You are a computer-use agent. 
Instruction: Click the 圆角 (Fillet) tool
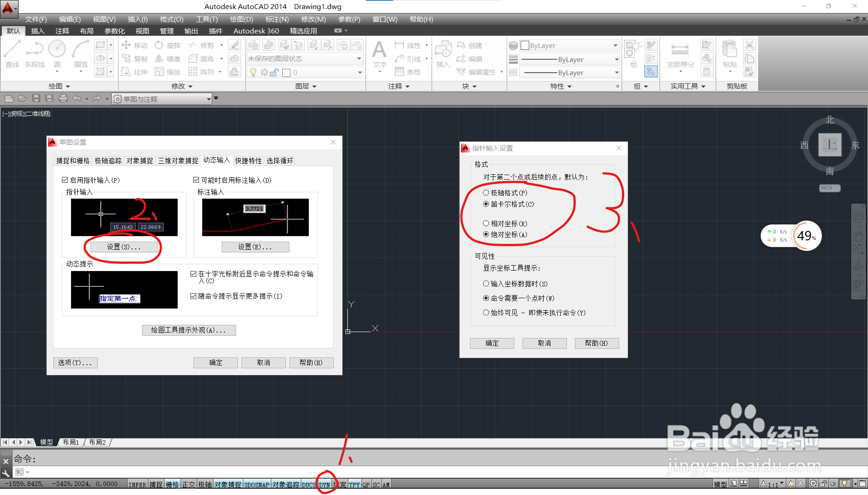201,59
